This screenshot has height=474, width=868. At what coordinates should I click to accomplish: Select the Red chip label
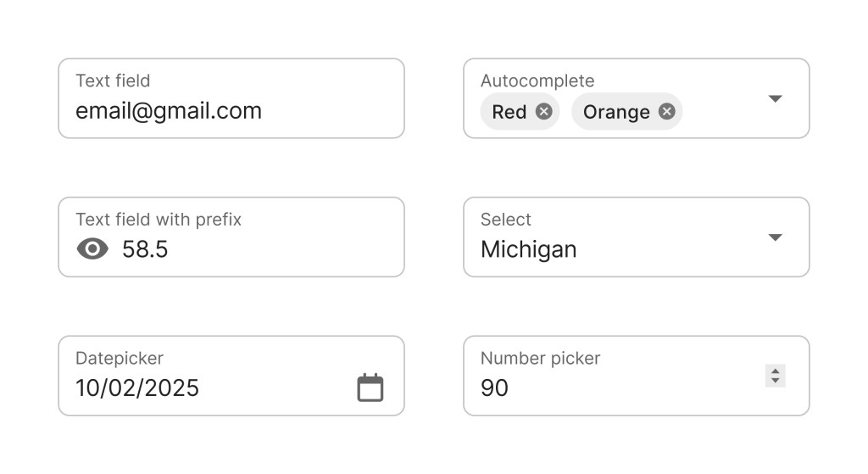pyautogui.click(x=509, y=112)
